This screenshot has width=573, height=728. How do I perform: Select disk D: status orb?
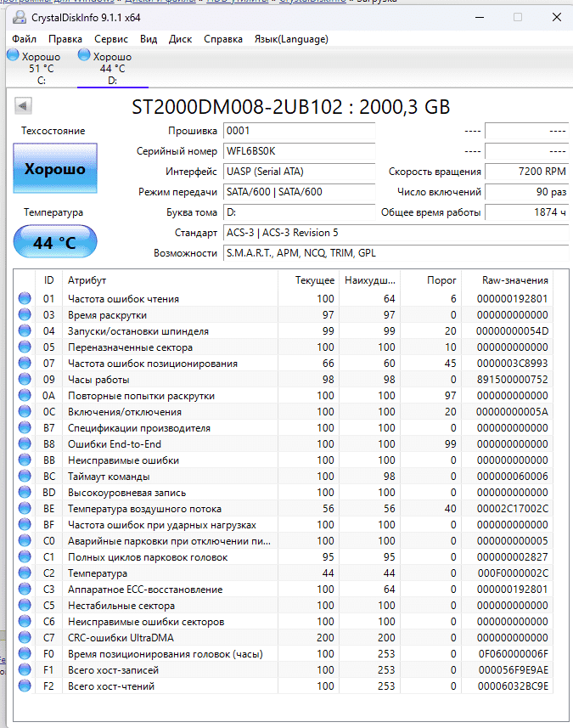coord(84,56)
